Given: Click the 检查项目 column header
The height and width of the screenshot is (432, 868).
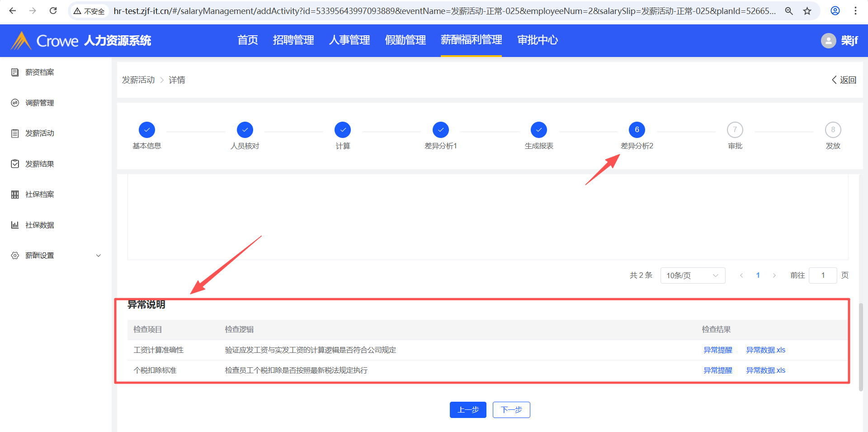Looking at the screenshot, I should [x=148, y=330].
